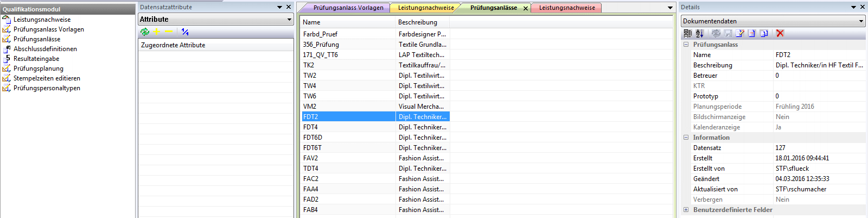Open Abschlussdefinitionen in the sidebar
Viewport: 868px width, 218px height.
45,49
